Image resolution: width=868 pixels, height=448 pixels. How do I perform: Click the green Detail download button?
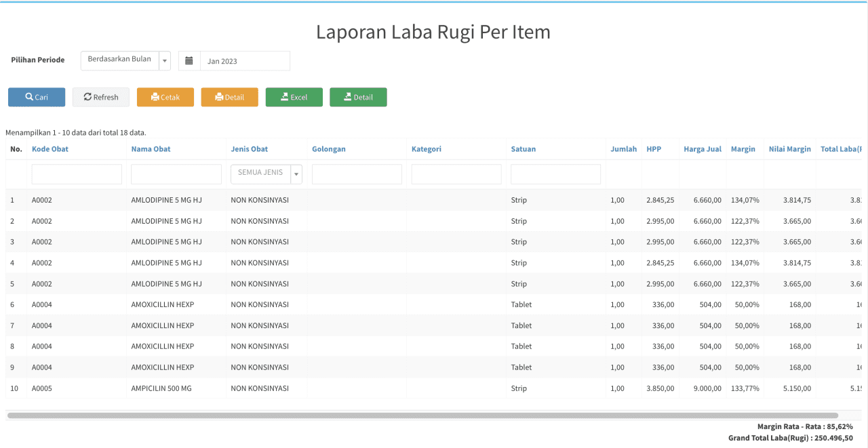coord(358,97)
